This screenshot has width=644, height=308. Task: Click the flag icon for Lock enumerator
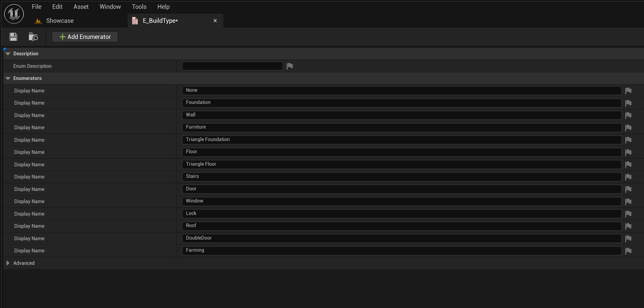click(628, 214)
